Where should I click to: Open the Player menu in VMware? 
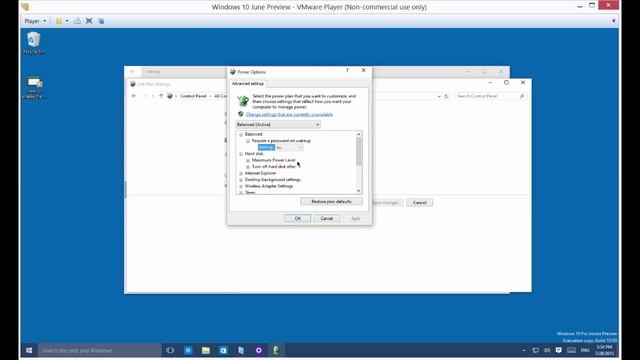point(35,21)
